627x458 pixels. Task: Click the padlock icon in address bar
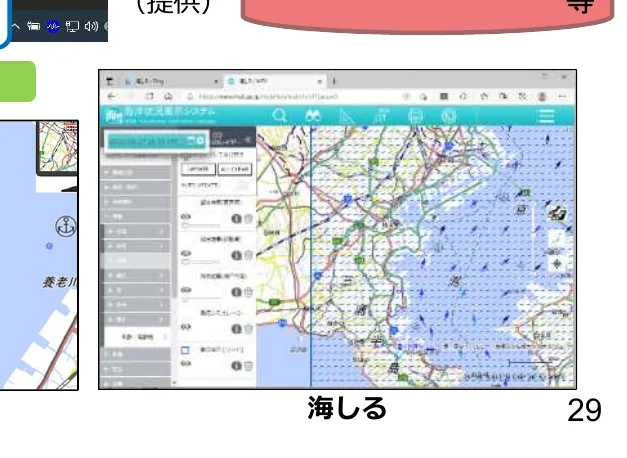(190, 96)
